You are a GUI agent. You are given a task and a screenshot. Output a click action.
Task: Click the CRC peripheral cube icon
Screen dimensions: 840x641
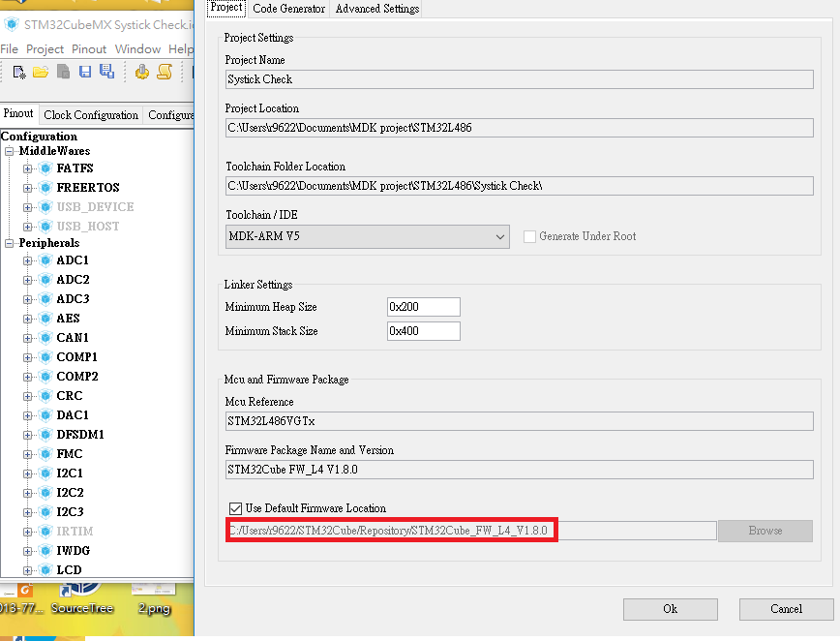point(46,395)
